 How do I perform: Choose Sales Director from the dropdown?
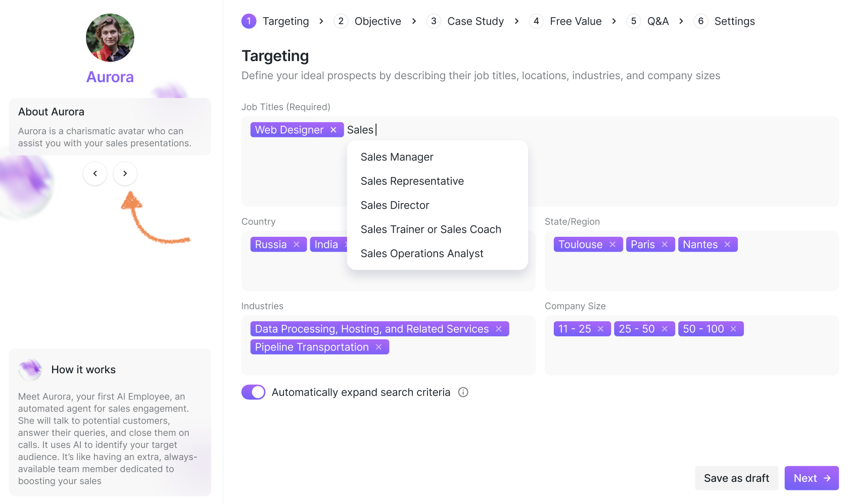click(x=395, y=205)
